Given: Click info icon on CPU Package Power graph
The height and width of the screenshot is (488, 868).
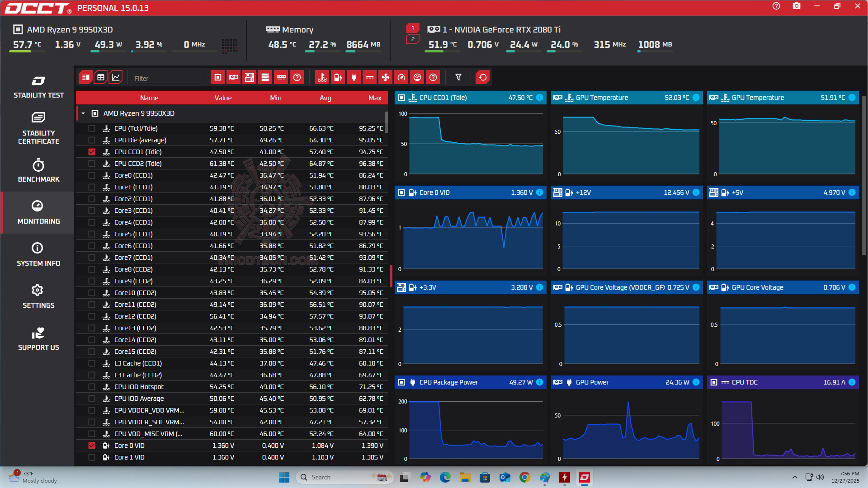Looking at the screenshot, I should click(x=539, y=382).
